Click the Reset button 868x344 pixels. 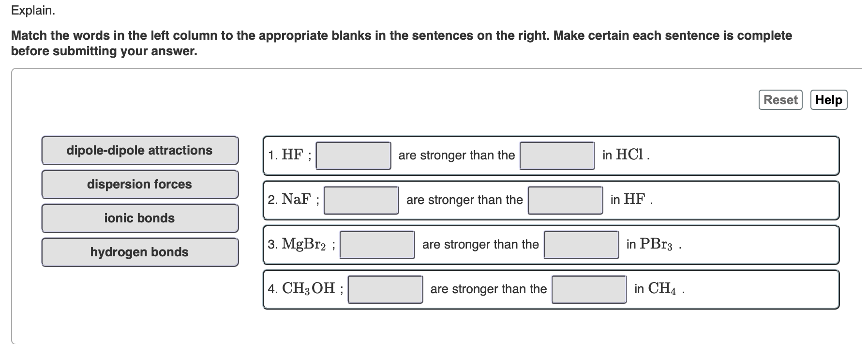tap(780, 100)
